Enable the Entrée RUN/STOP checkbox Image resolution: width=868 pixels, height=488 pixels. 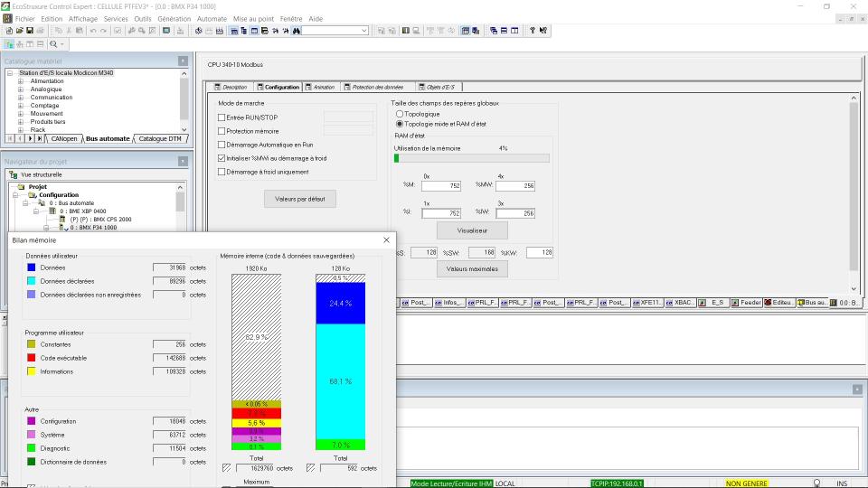click(x=222, y=117)
